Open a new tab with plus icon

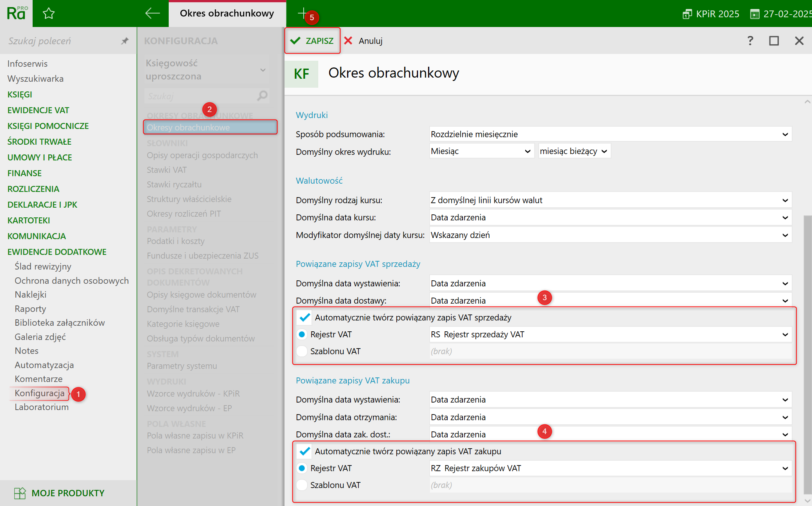302,13
